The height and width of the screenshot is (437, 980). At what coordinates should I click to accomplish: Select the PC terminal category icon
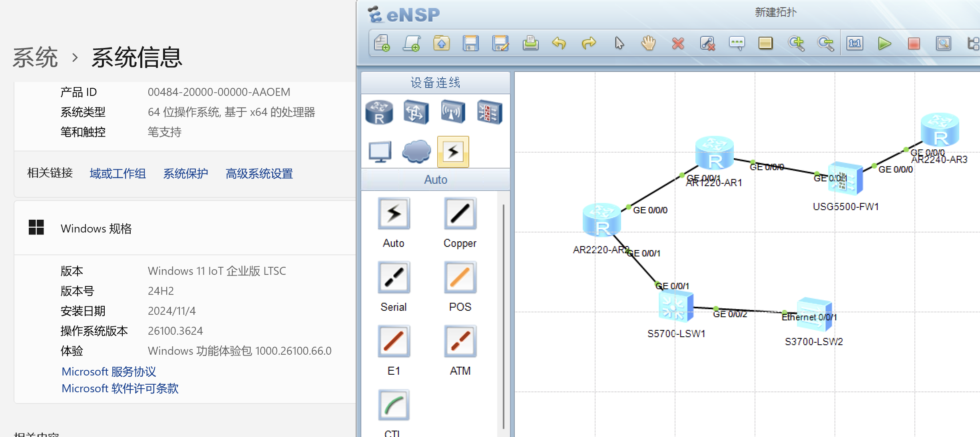point(380,152)
